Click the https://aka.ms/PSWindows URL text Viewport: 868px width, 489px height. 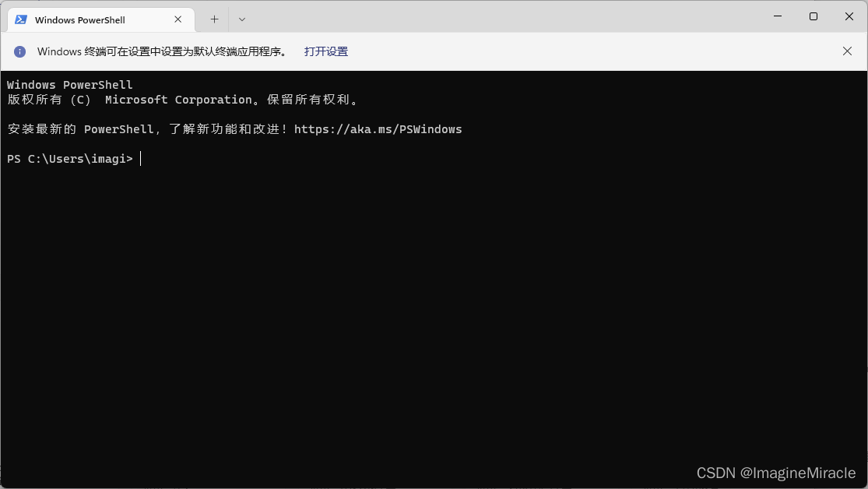coord(378,129)
